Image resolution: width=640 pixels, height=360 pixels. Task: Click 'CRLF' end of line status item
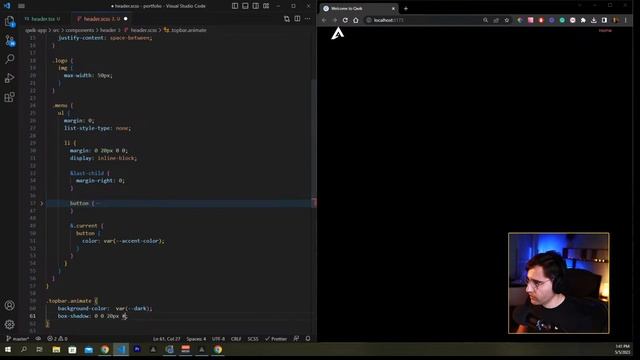coord(236,339)
